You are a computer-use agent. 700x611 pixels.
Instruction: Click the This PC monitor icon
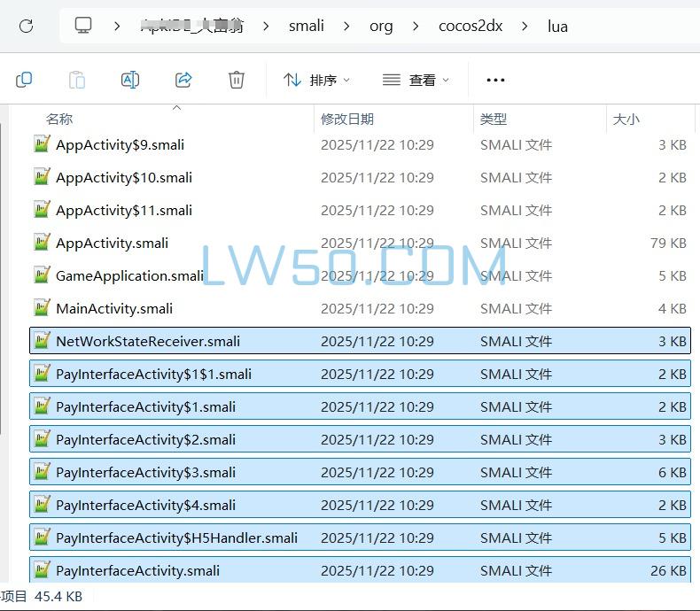83,26
